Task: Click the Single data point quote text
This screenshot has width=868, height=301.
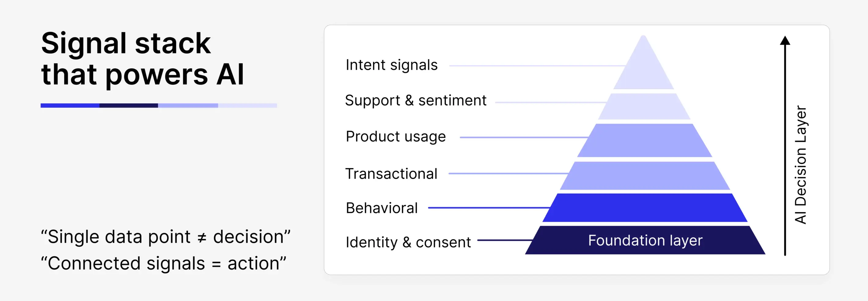Action: click(x=165, y=237)
